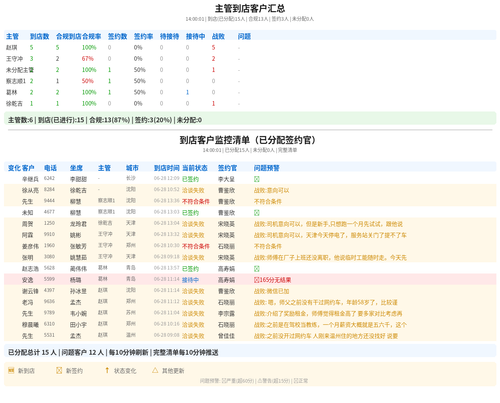Select customer 徐从亮 in monitoring list
Image resolution: width=500 pixels, height=403 pixels.
coord(30,190)
